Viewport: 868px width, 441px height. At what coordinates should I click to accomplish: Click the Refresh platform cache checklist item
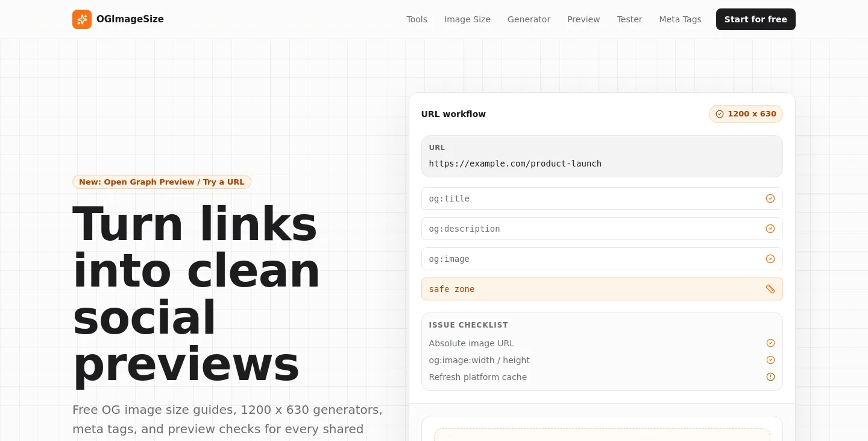coord(602,377)
